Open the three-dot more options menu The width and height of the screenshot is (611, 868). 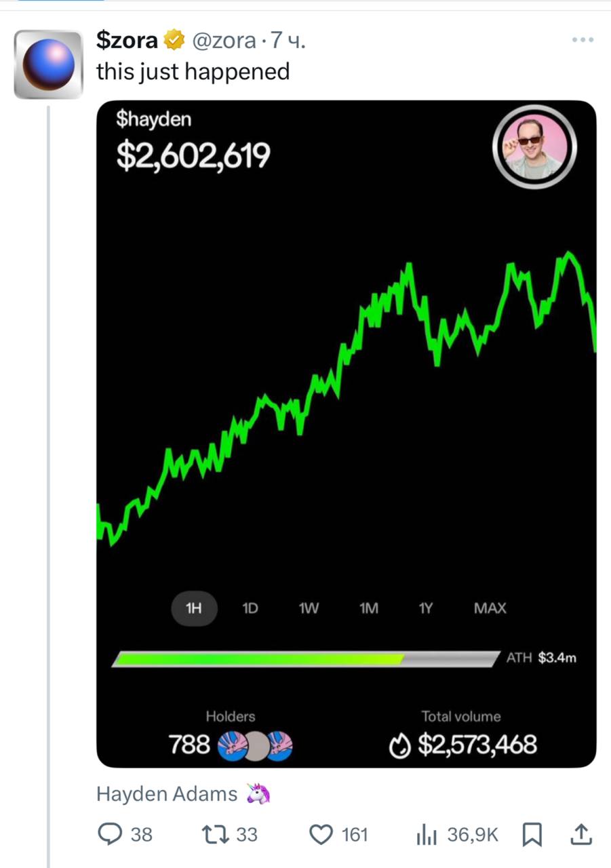click(x=583, y=40)
